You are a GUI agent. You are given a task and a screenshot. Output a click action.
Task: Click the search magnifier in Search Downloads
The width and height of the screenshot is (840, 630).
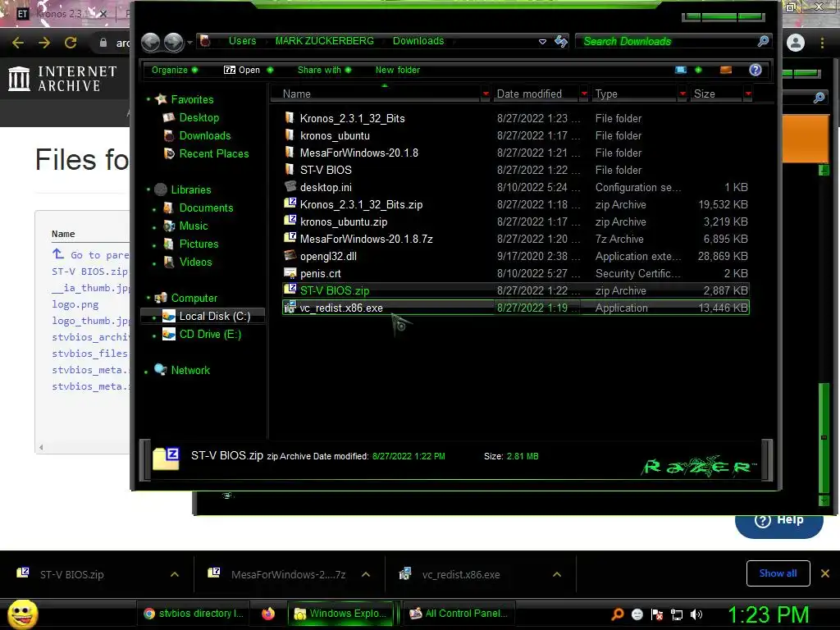[x=764, y=41]
